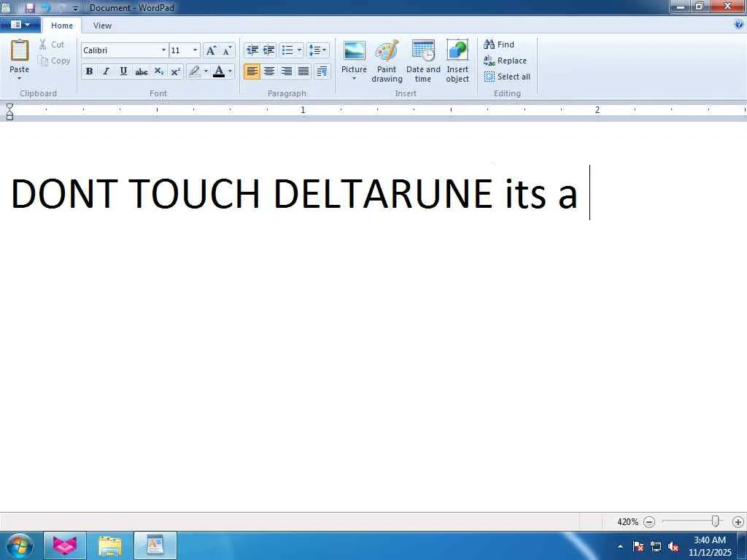This screenshot has height=560, width=747.
Task: Click Undo in Quick Access Toolbar
Action: point(45,7)
